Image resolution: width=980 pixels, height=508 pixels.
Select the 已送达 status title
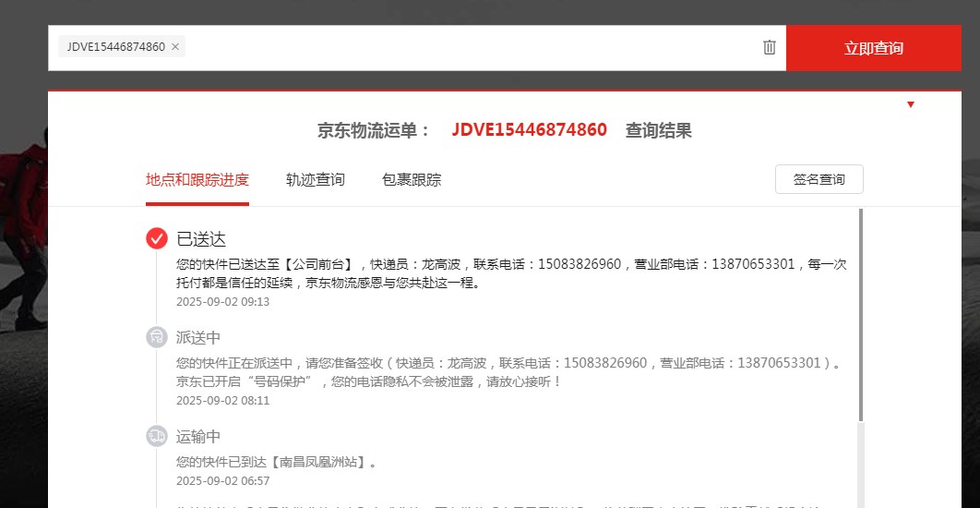click(200, 239)
